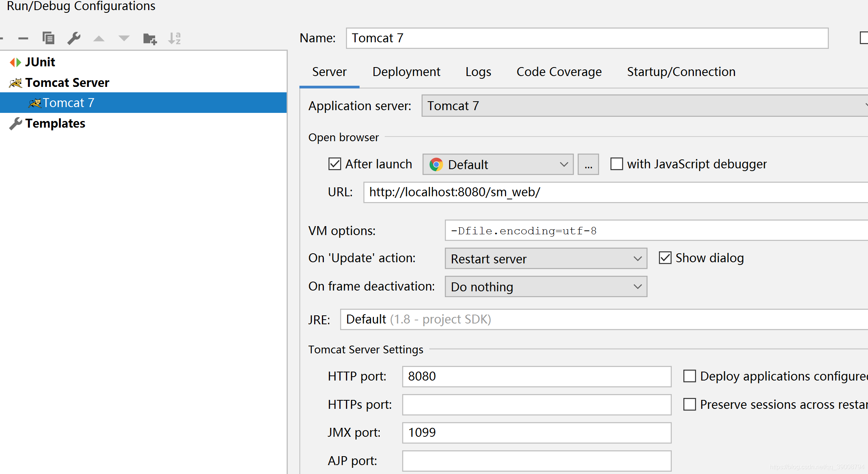The image size is (868, 474).
Task: Select the Templates node in tree
Action: tap(55, 123)
